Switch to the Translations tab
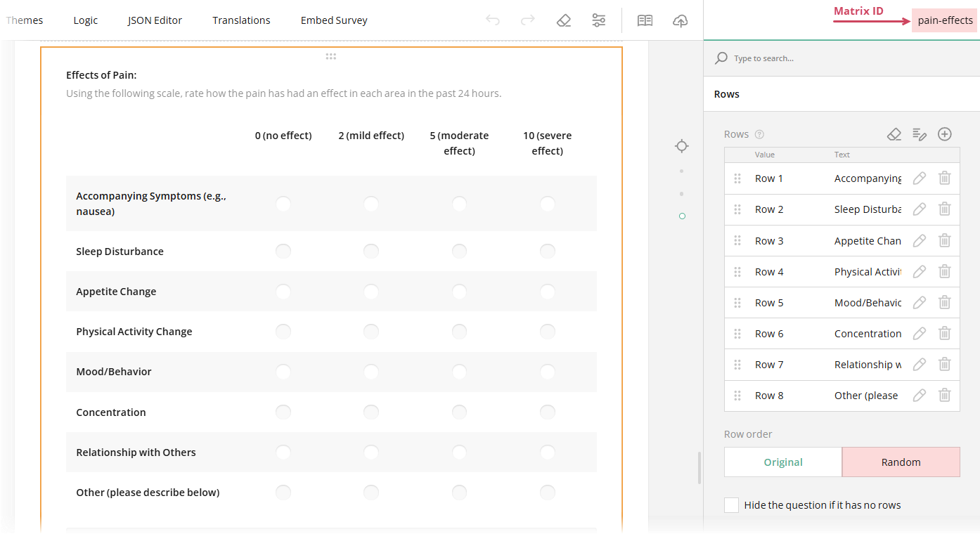This screenshot has width=980, height=534. [241, 20]
